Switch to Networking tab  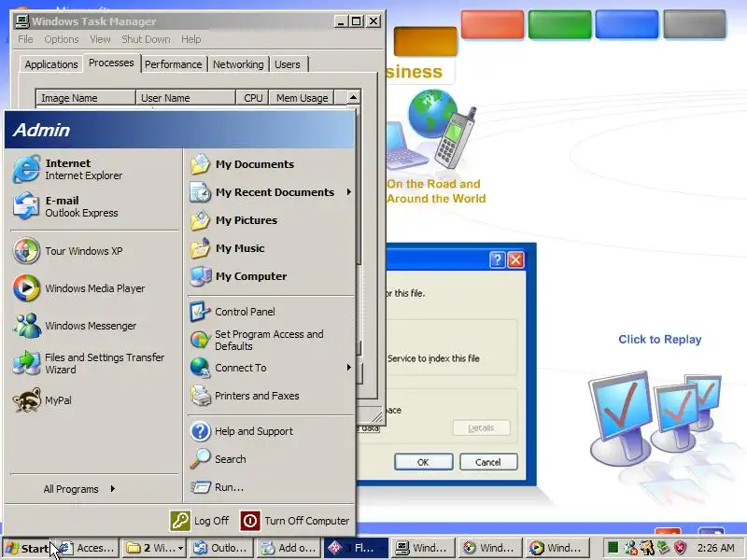(238, 64)
